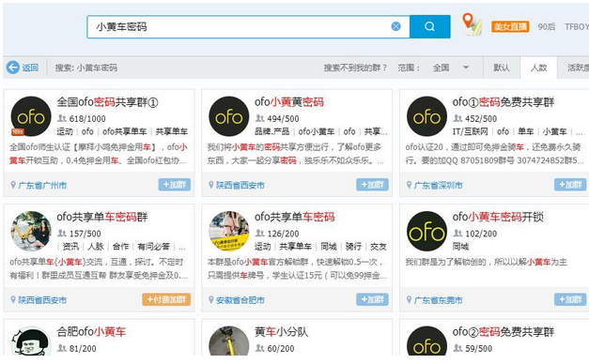Click the ofo小黄车 tag in ofo小黄黄密码 card
Image resolution: width=589 pixels, height=364 pixels.
[317, 131]
